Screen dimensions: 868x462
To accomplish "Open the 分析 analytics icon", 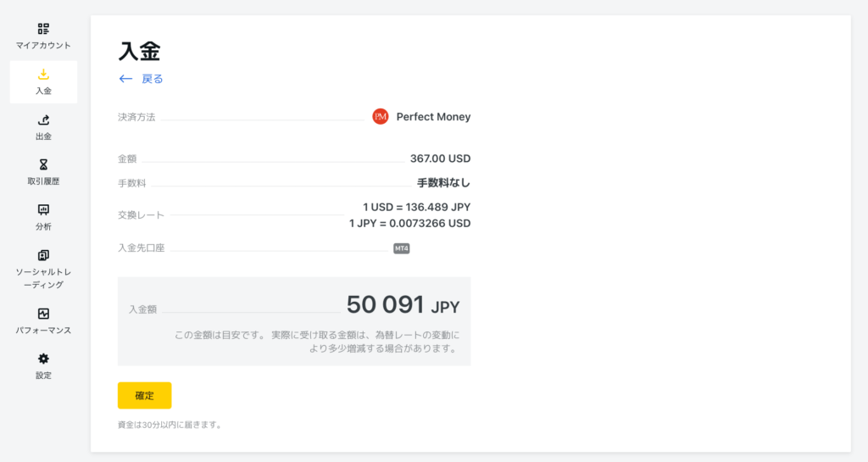I will [43, 209].
